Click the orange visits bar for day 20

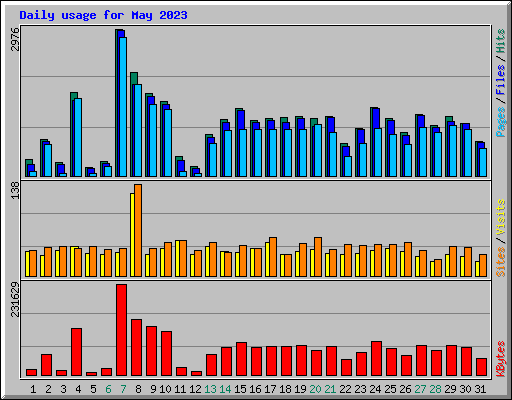pyautogui.click(x=318, y=257)
